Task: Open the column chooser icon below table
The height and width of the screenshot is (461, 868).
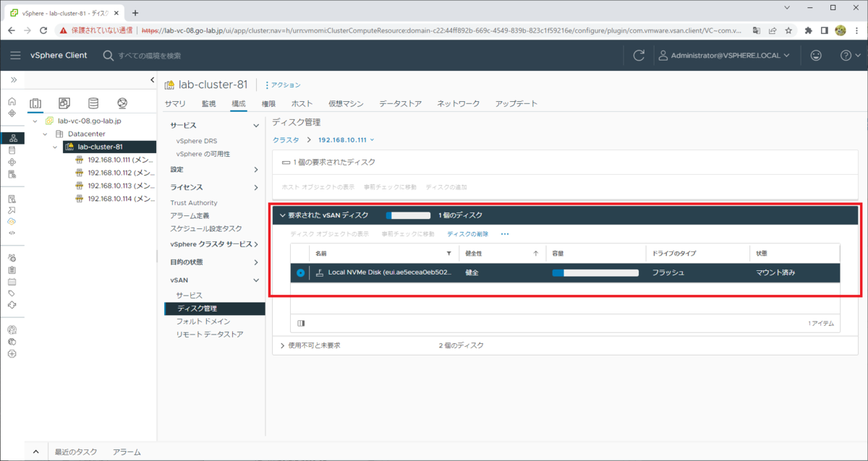Action: [301, 324]
